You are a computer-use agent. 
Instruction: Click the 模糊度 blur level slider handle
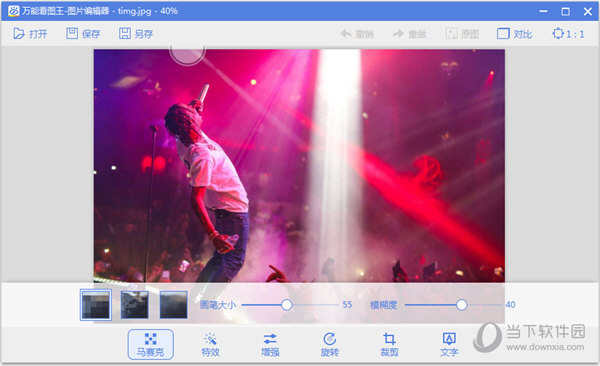461,305
